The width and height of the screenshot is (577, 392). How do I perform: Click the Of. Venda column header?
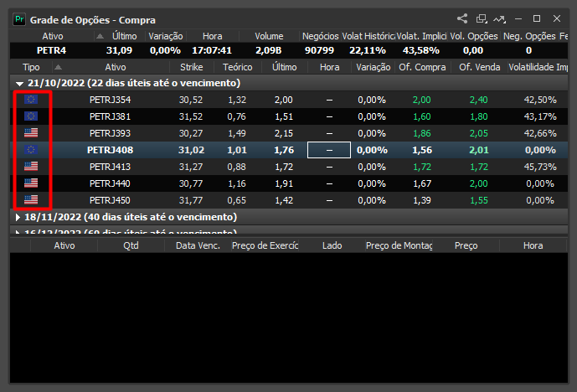click(x=479, y=67)
